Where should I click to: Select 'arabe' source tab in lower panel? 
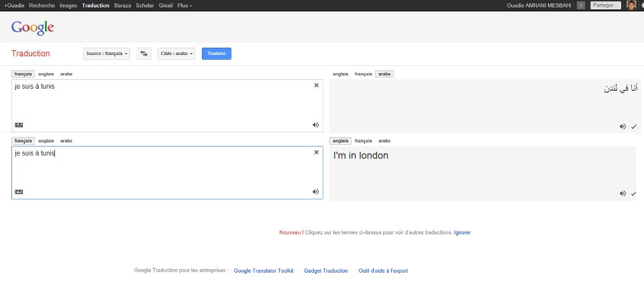66,140
